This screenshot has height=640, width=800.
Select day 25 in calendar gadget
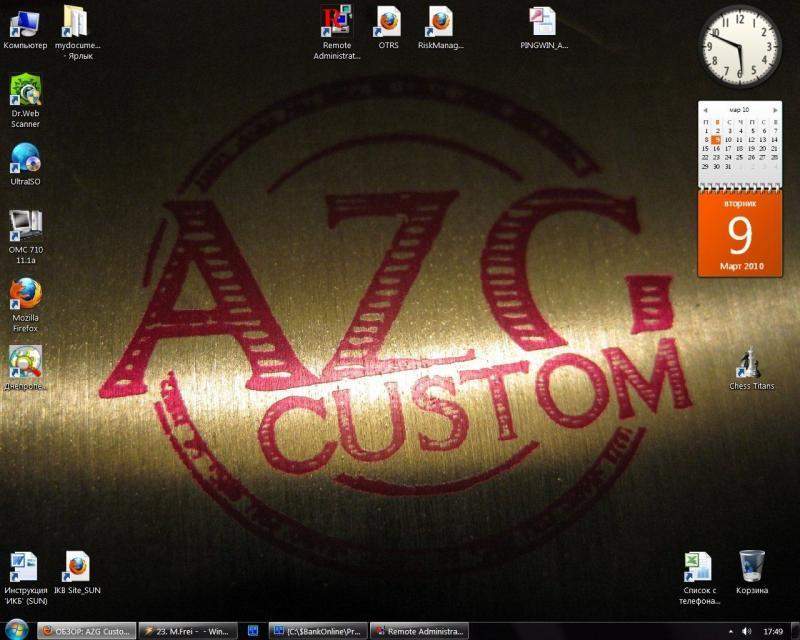pos(739,158)
